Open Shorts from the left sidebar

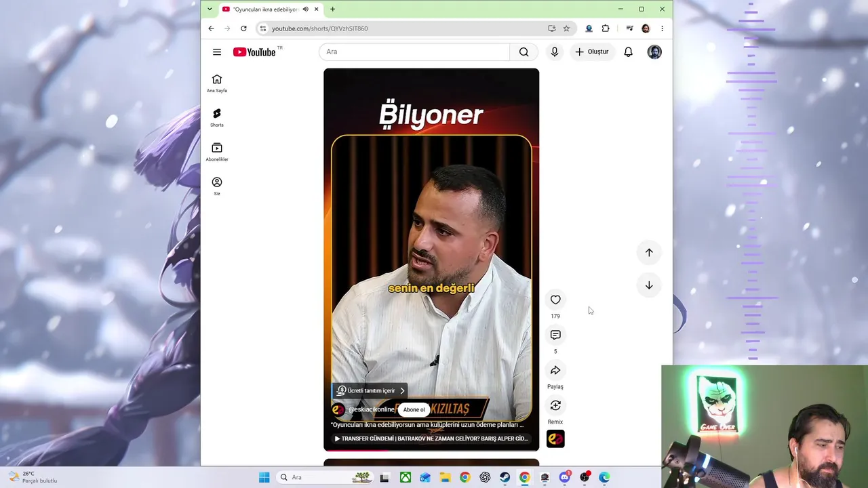pyautogui.click(x=217, y=118)
